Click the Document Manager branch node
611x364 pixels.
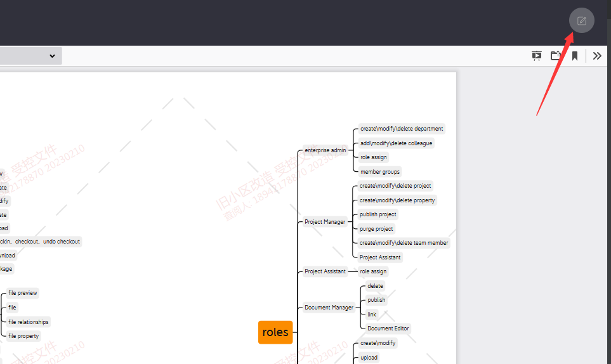click(329, 308)
